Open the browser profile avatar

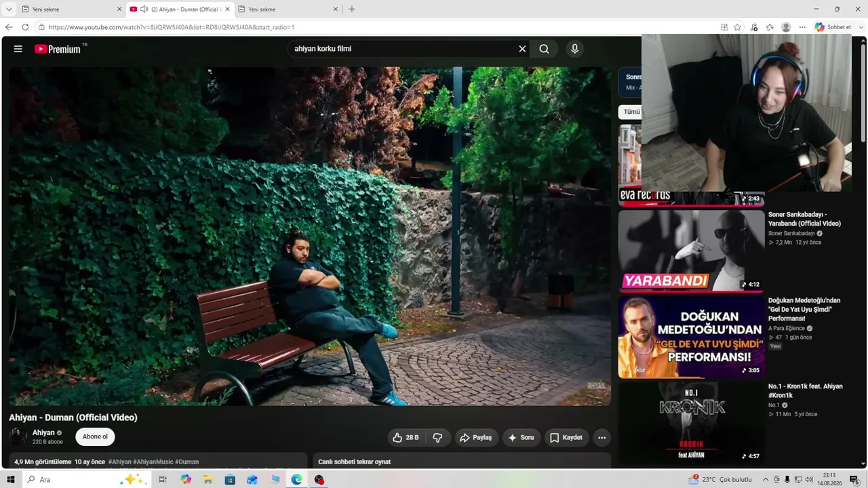[786, 27]
